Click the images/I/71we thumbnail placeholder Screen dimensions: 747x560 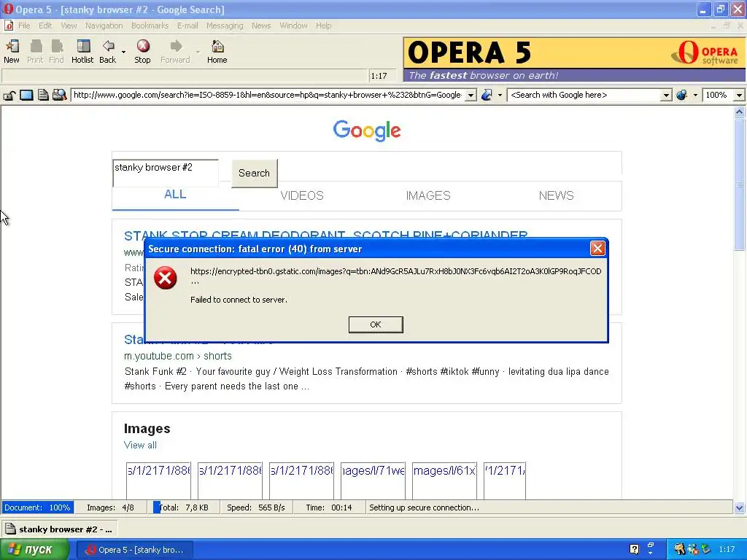pos(373,481)
